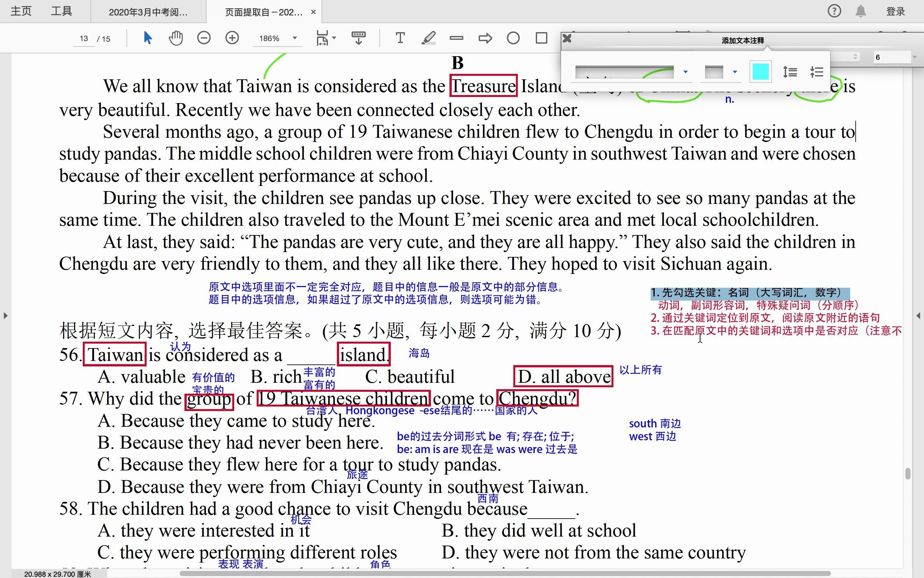Click the stepper arrows left of the 6 field
Viewport: 924px width, 578px height.
click(855, 57)
